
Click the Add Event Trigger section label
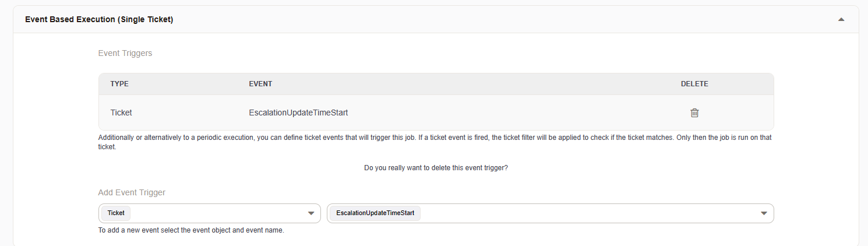point(132,192)
